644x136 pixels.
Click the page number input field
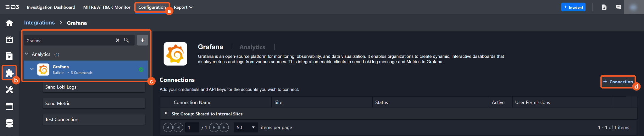point(192,128)
